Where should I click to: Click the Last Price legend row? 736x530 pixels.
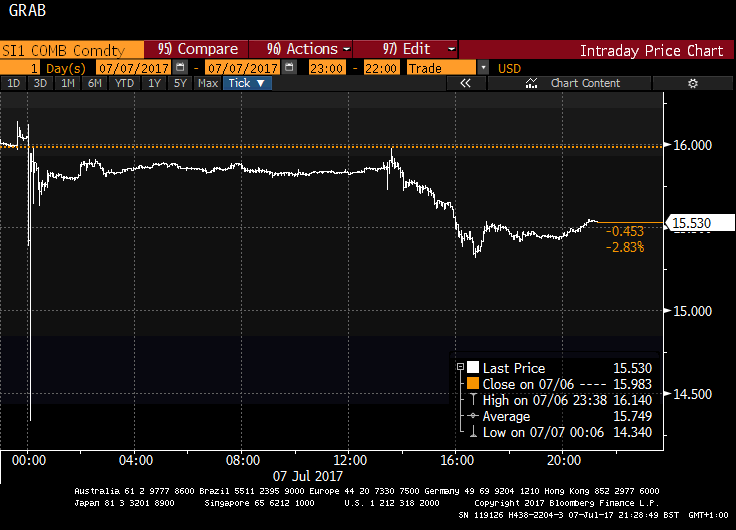click(559, 368)
